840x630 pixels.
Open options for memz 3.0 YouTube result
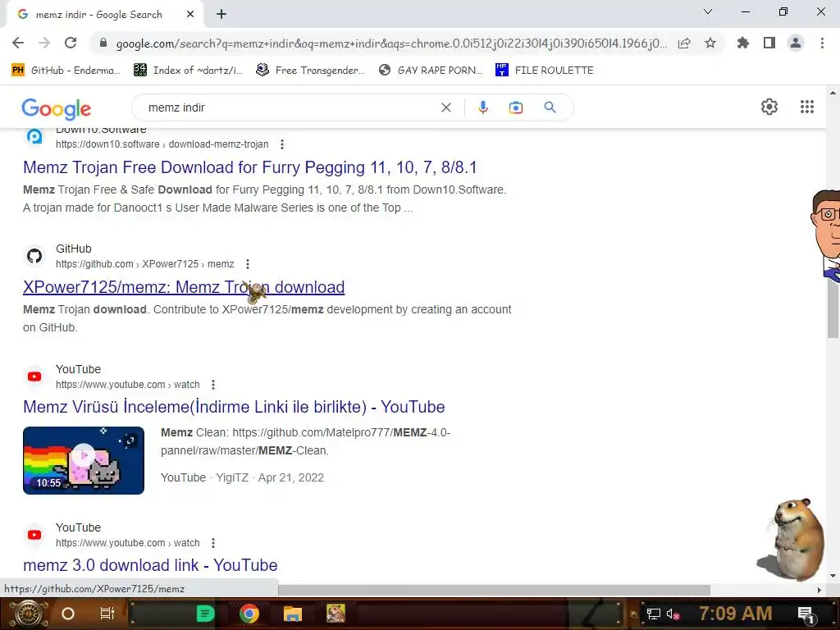213,543
